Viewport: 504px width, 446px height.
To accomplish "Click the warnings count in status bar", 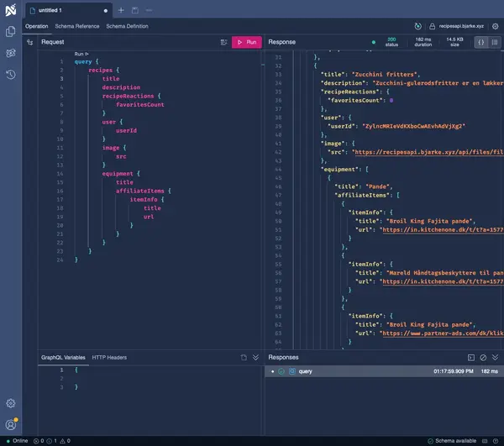I will tap(65, 441).
